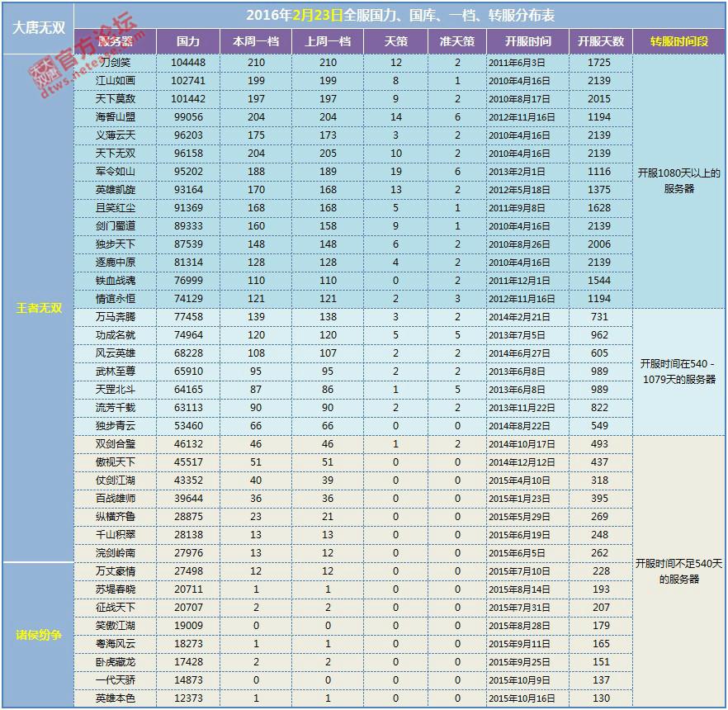This screenshot has height=710, width=728.
Task: Click the 开服1080天以上的服务器 cell
Action: 678,181
